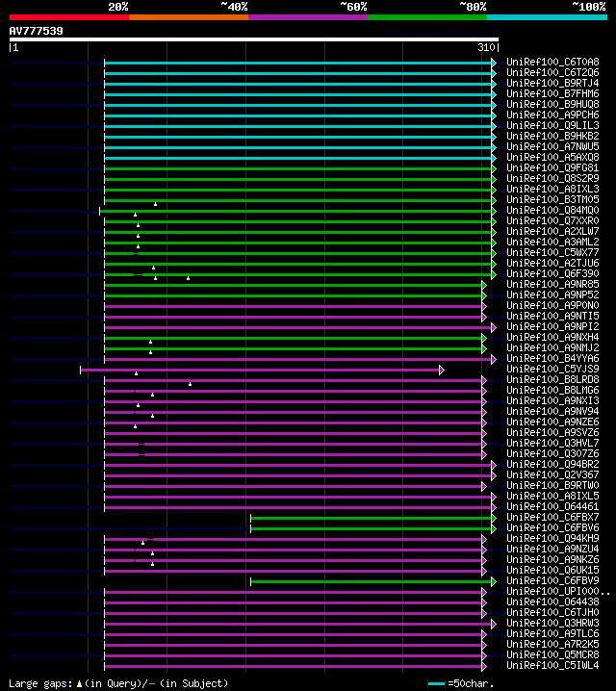Click the UniRef100_C6T0A8 hit label
This screenshot has height=691, width=616.
click(552, 63)
